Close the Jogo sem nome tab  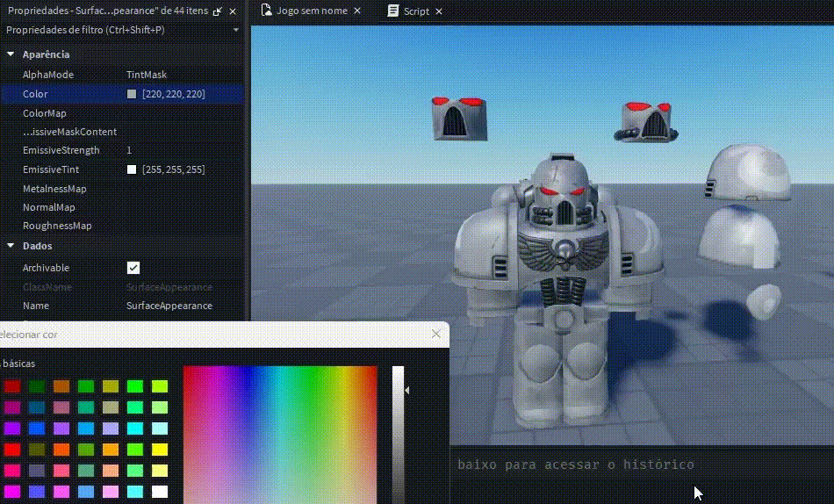pos(357,11)
